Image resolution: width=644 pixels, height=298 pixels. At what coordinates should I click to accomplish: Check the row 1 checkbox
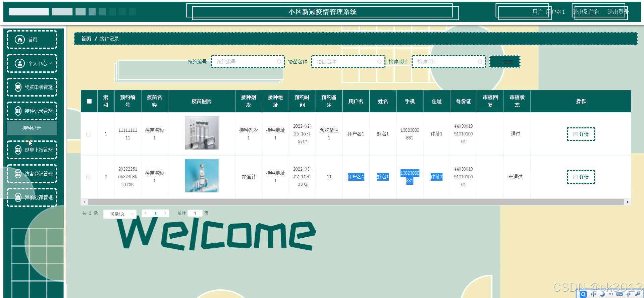(x=89, y=134)
